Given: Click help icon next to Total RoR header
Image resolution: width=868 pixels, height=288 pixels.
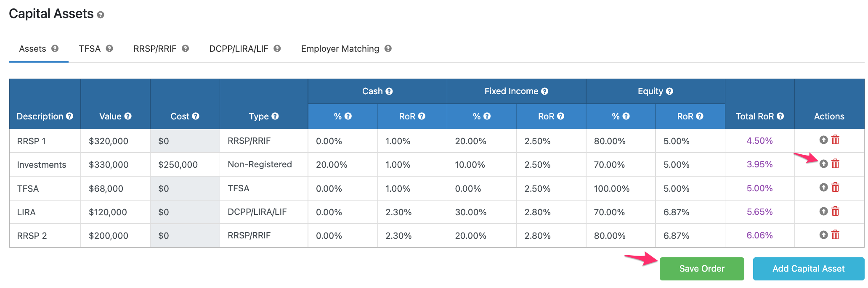Looking at the screenshot, I should [x=780, y=116].
